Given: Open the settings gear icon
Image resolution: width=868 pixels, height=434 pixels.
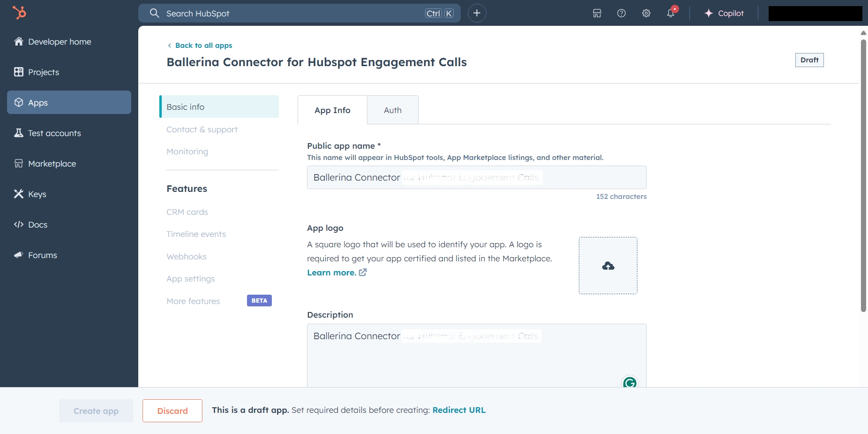Looking at the screenshot, I should (x=646, y=13).
